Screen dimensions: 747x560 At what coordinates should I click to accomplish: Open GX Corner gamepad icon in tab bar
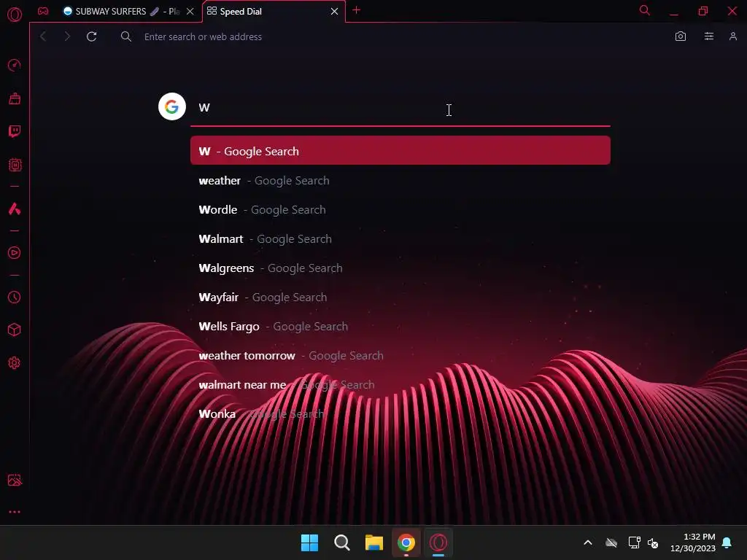(43, 11)
